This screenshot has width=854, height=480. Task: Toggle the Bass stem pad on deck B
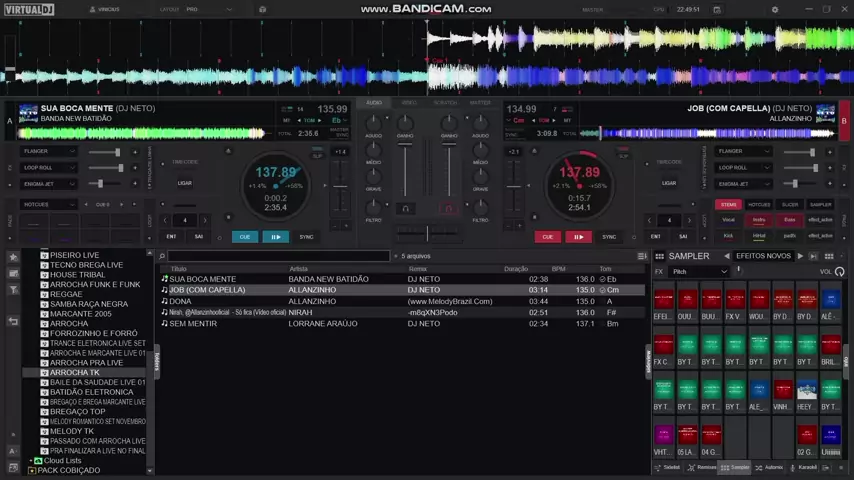click(x=790, y=220)
